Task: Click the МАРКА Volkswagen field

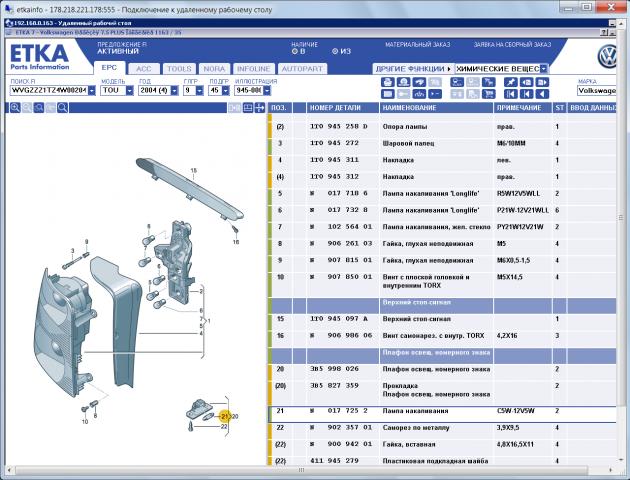Action: [597, 90]
